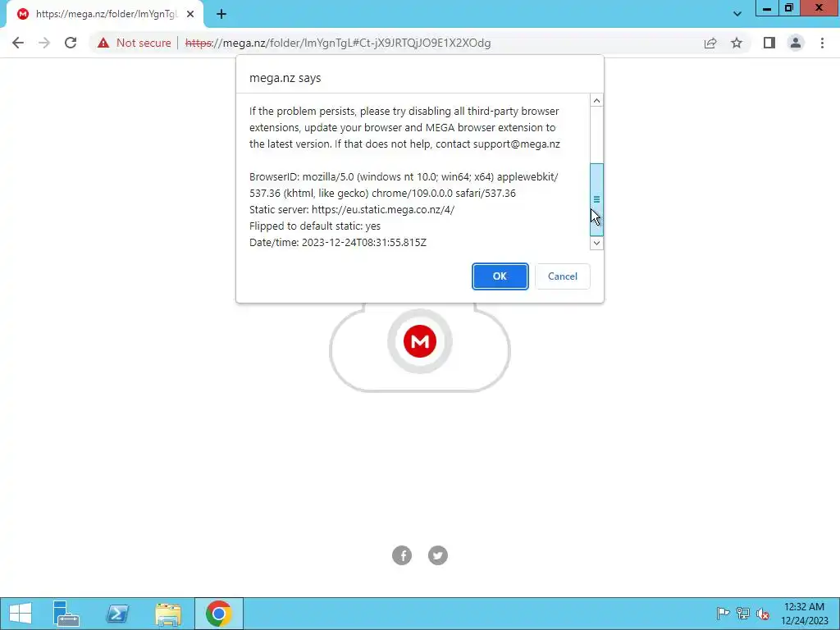Click the network tray icon
This screenshot has height=630, width=840.
coord(743,614)
